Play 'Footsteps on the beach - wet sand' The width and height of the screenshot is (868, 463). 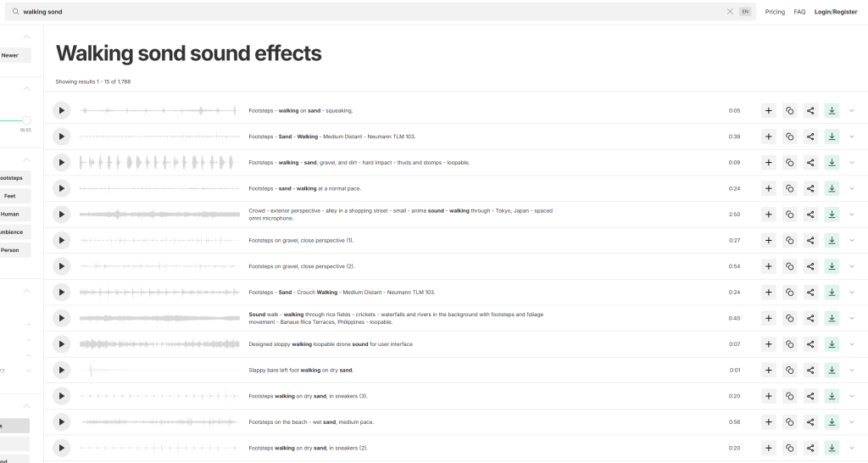pyautogui.click(x=61, y=421)
